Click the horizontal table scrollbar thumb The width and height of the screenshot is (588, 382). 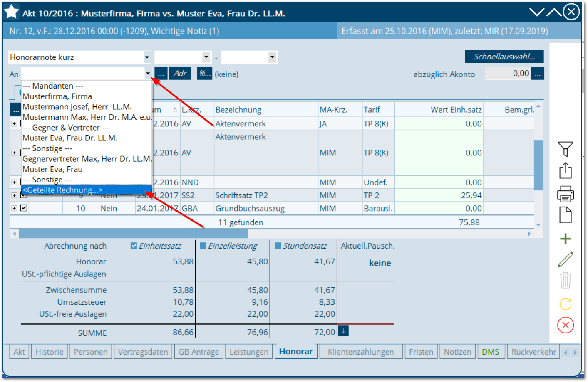(133, 234)
